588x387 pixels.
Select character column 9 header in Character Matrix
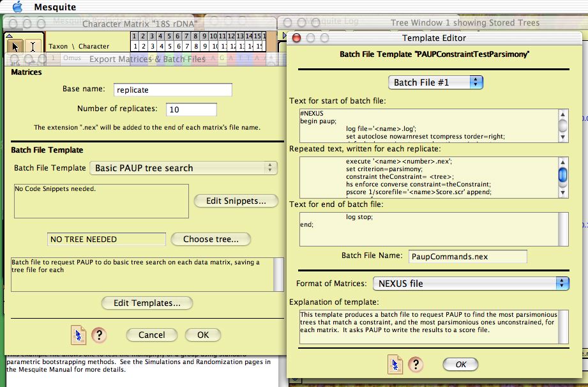204,36
